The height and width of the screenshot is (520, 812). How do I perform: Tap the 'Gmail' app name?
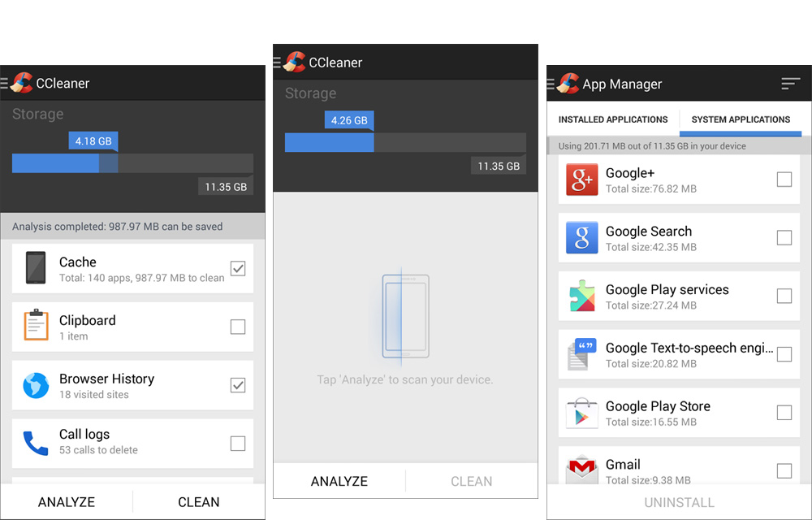pyautogui.click(x=623, y=465)
